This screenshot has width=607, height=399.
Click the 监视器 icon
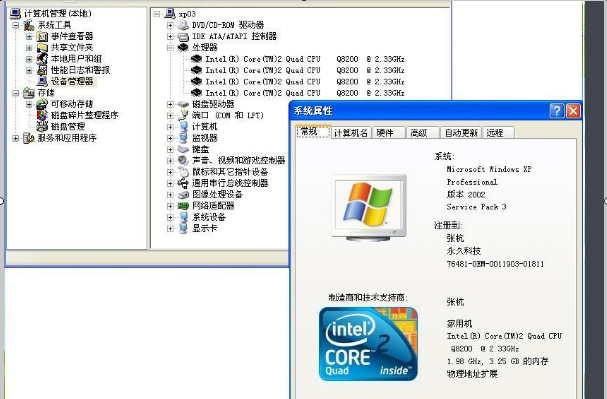click(x=183, y=138)
